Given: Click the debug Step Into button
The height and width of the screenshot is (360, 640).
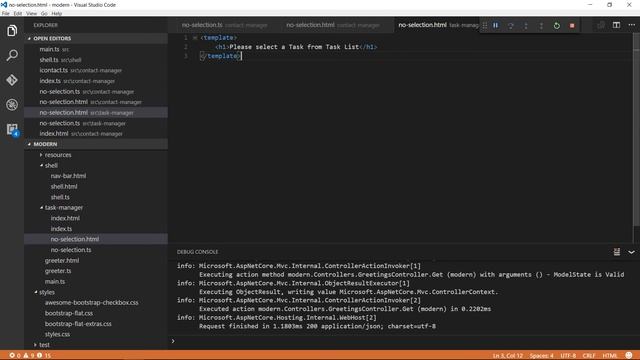Looking at the screenshot, I should click(526, 25).
